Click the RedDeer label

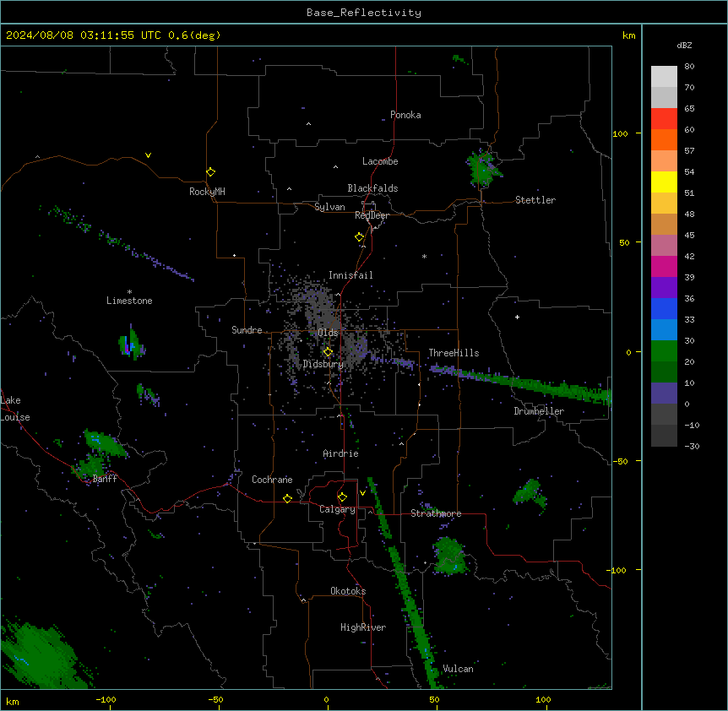tap(372, 215)
